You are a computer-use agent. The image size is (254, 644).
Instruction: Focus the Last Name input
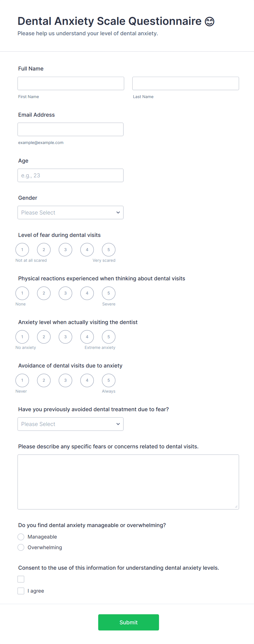185,83
